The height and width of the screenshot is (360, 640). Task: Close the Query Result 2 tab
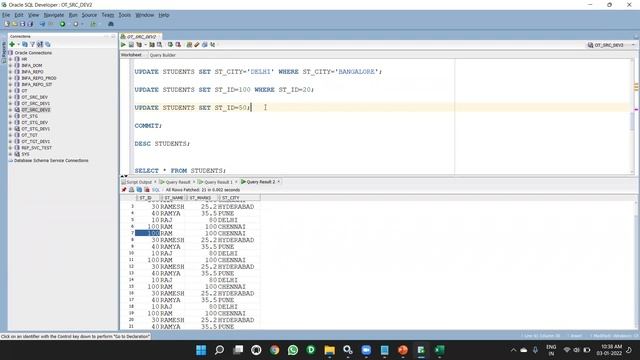[279, 182]
